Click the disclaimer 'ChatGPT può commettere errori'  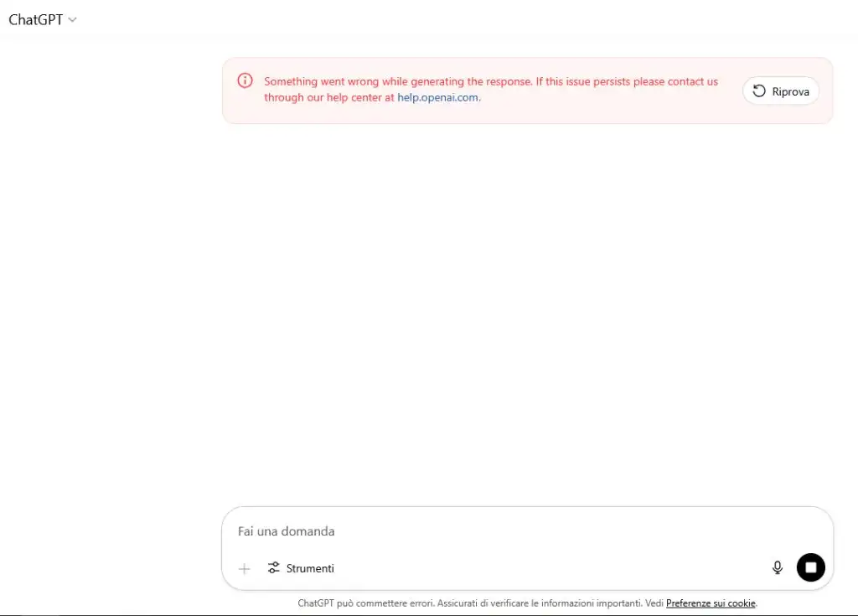[365, 603]
